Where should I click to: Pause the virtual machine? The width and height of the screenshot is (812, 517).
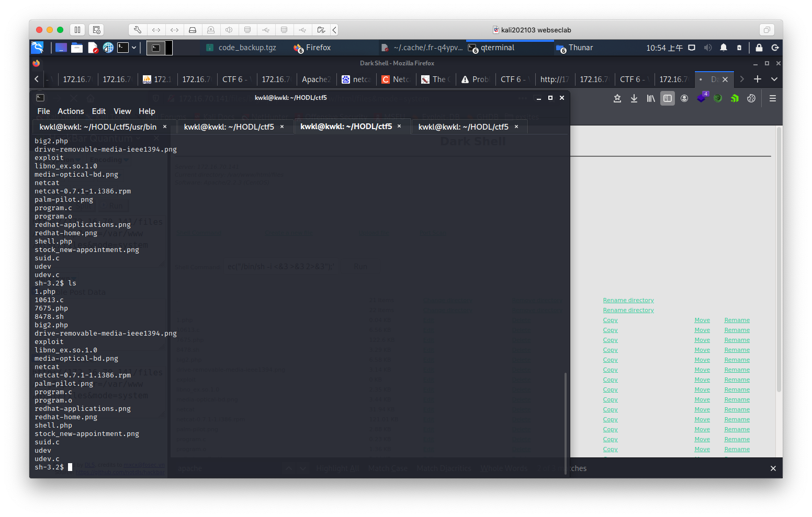(x=77, y=30)
